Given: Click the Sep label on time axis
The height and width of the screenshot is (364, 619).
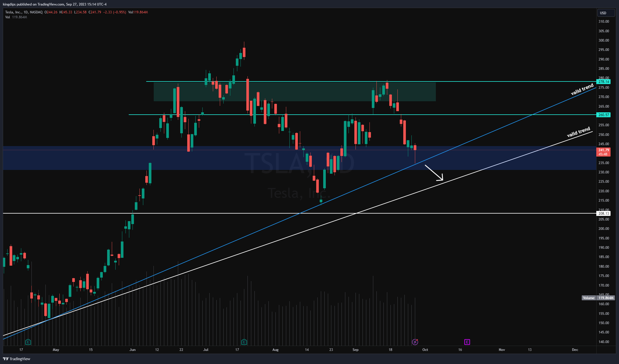Looking at the screenshot, I should pos(356,350).
